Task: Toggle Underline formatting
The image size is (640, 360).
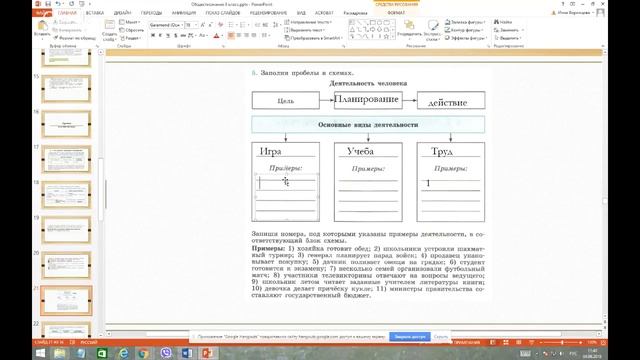Action: (x=168, y=36)
